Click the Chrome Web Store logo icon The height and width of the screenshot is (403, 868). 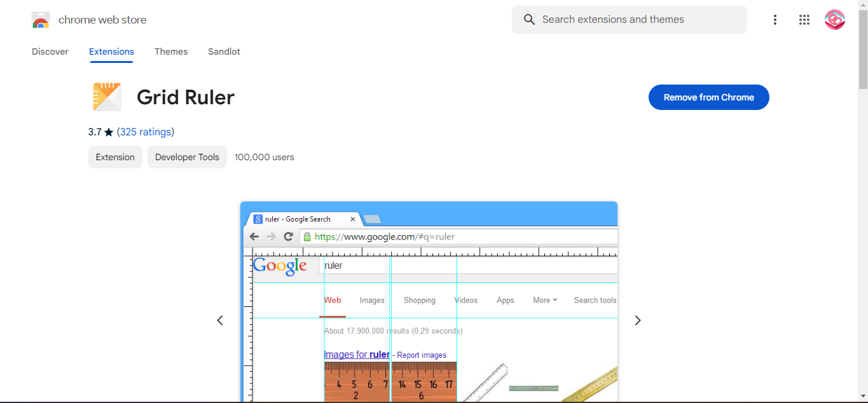41,20
